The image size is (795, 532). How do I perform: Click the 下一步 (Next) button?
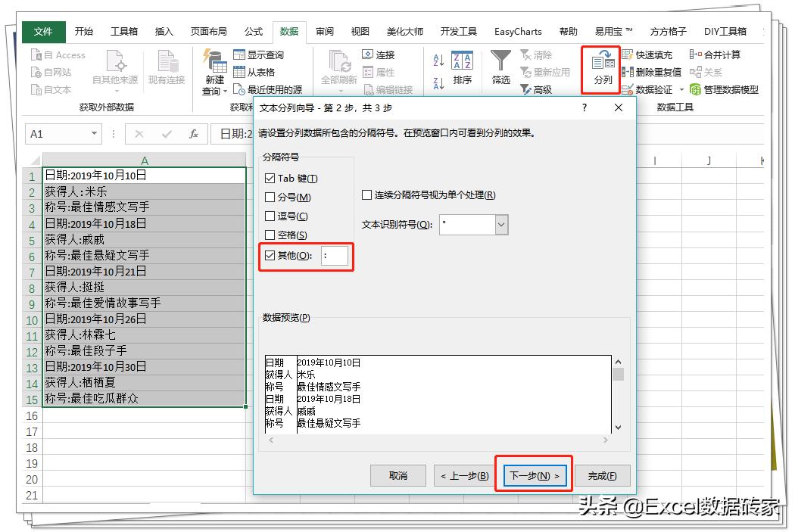534,475
